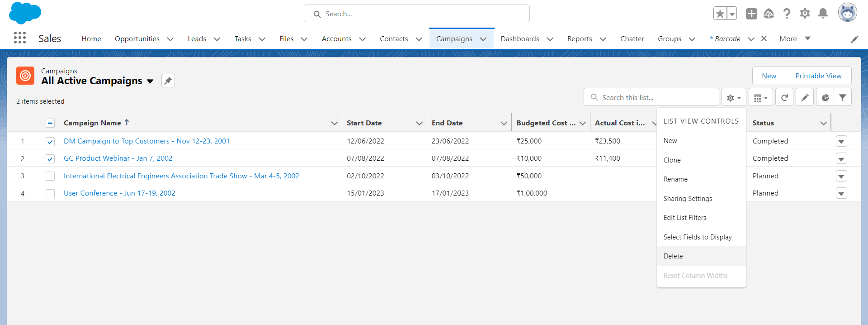Uncheck DM Campaign to Top Customers row
The height and width of the screenshot is (325, 868).
click(50, 142)
